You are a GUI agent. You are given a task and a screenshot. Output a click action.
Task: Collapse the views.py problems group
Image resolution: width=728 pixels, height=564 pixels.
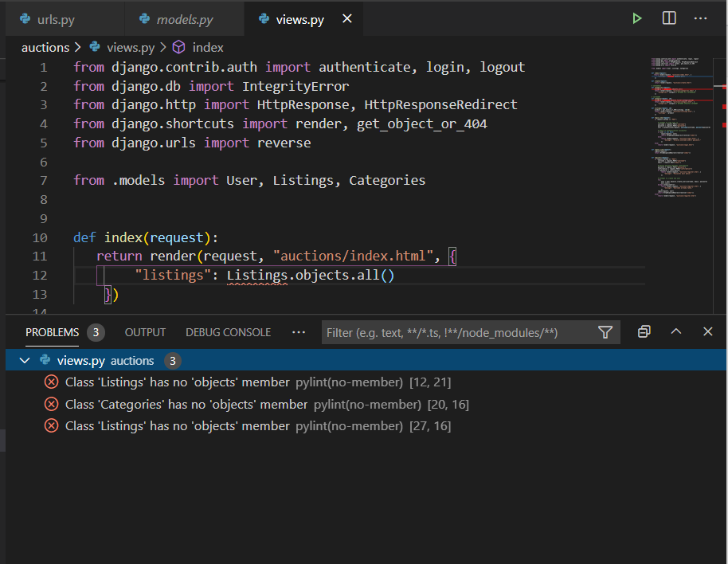(x=25, y=361)
